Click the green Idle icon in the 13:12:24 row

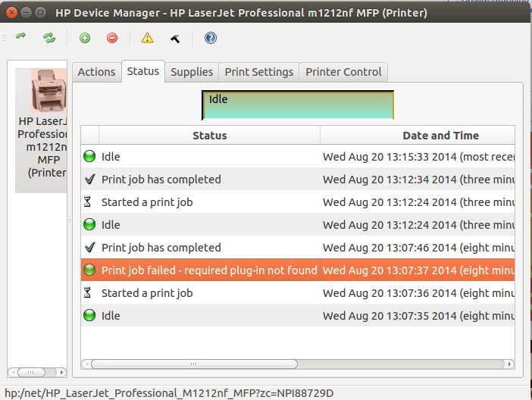pos(89,224)
